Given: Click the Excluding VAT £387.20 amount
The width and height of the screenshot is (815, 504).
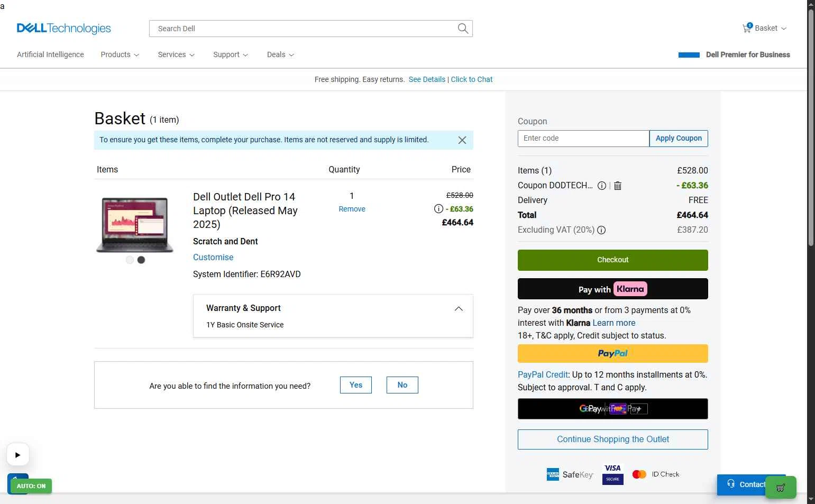Looking at the screenshot, I should pos(692,230).
